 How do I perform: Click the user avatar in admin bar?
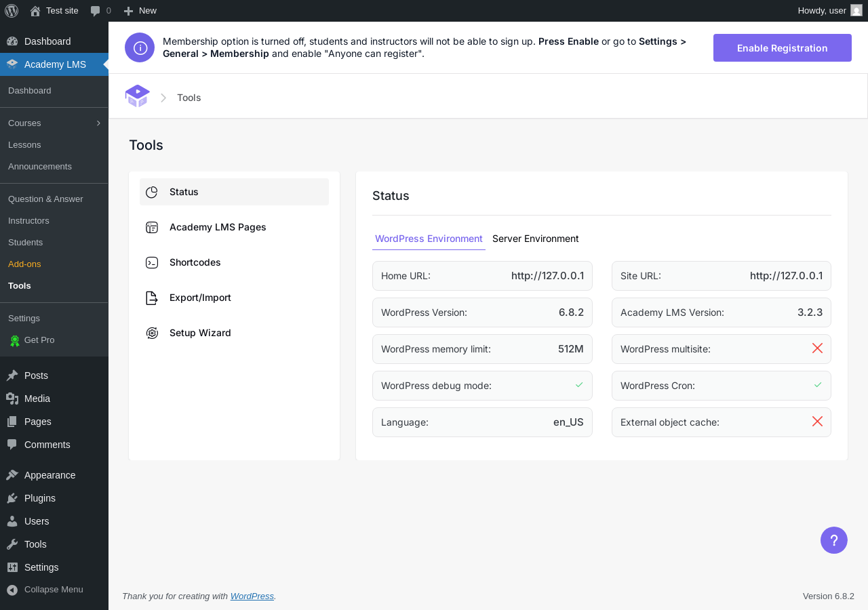point(856,10)
